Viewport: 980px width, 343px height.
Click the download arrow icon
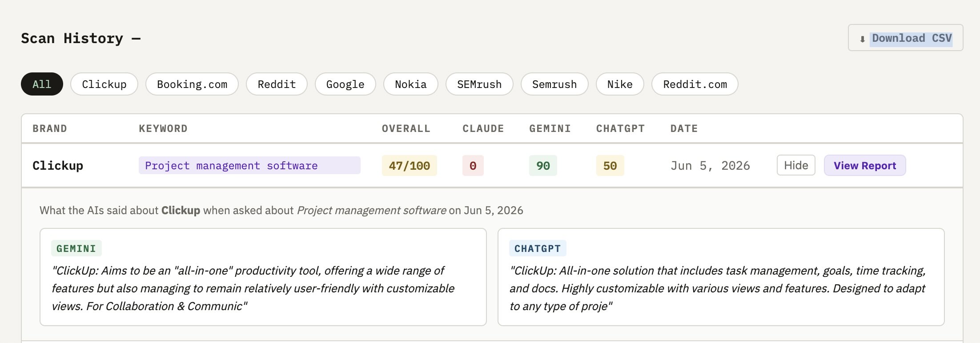pyautogui.click(x=862, y=39)
